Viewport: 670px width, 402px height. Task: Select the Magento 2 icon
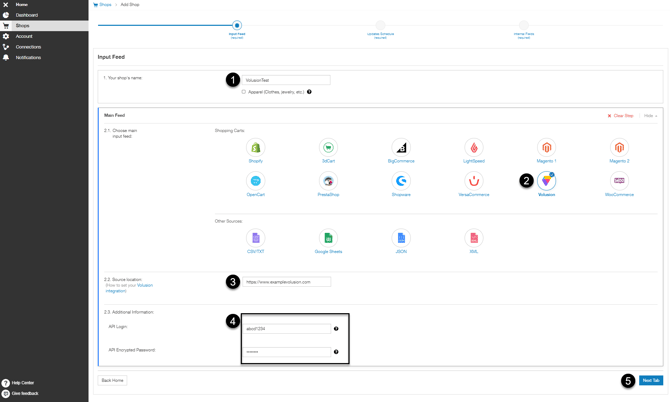coord(619,148)
